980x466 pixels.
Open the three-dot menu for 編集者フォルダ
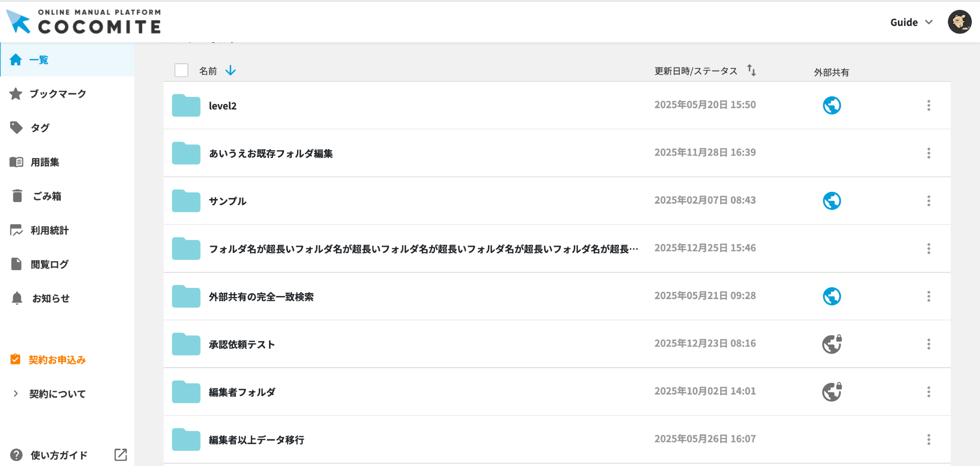[928, 392]
